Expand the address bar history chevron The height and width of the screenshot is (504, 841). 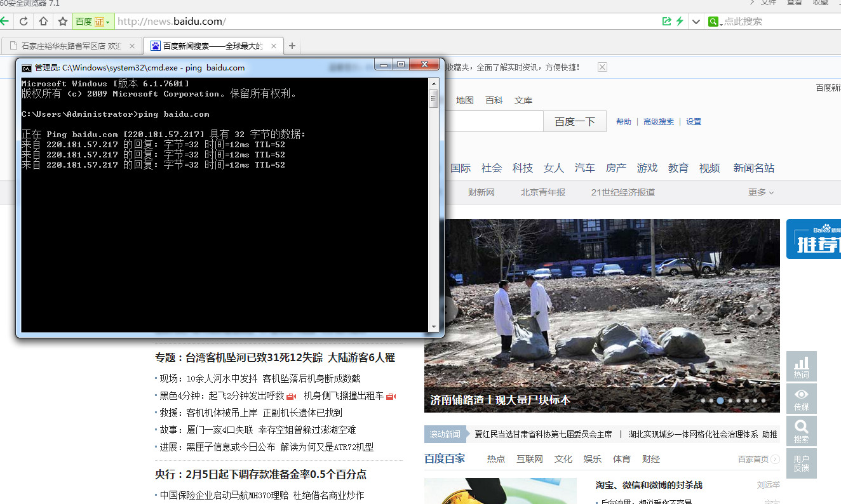tap(696, 22)
